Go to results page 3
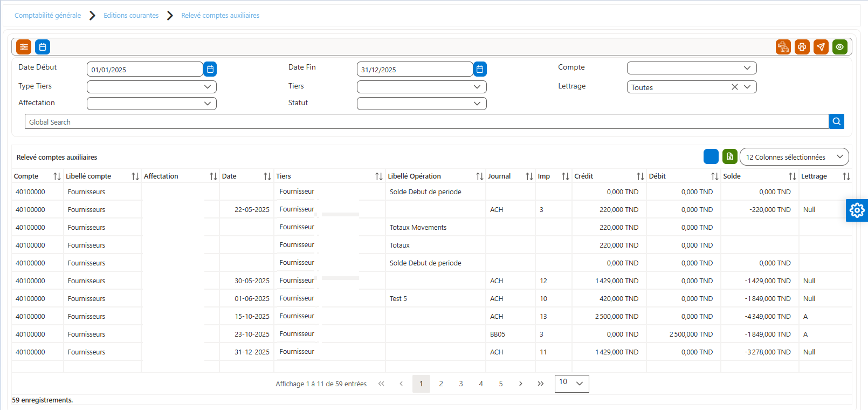This screenshot has height=410, width=868. tap(461, 384)
